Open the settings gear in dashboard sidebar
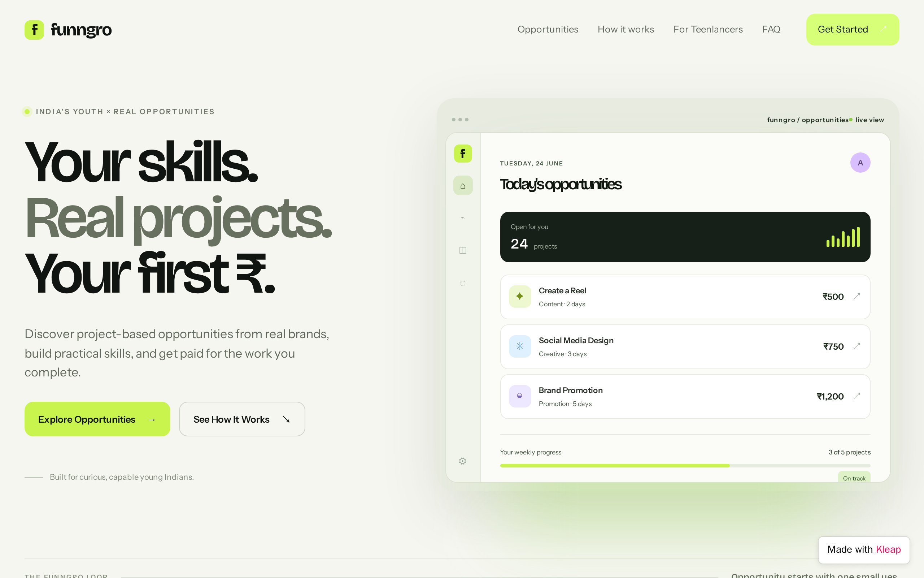The image size is (924, 578). [463, 461]
